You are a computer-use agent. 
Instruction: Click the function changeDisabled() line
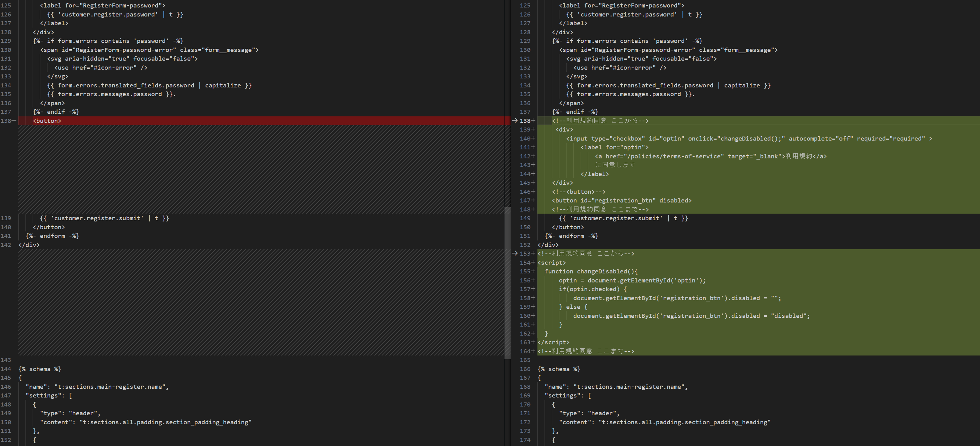591,271
